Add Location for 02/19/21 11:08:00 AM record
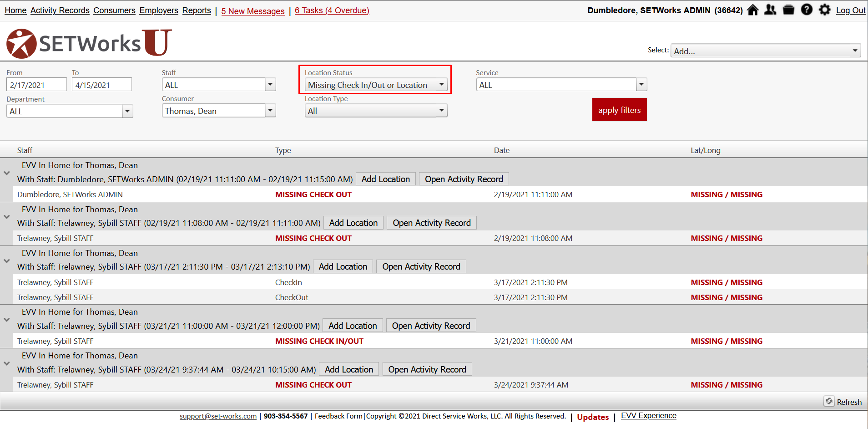This screenshot has width=868, height=429. pos(353,223)
